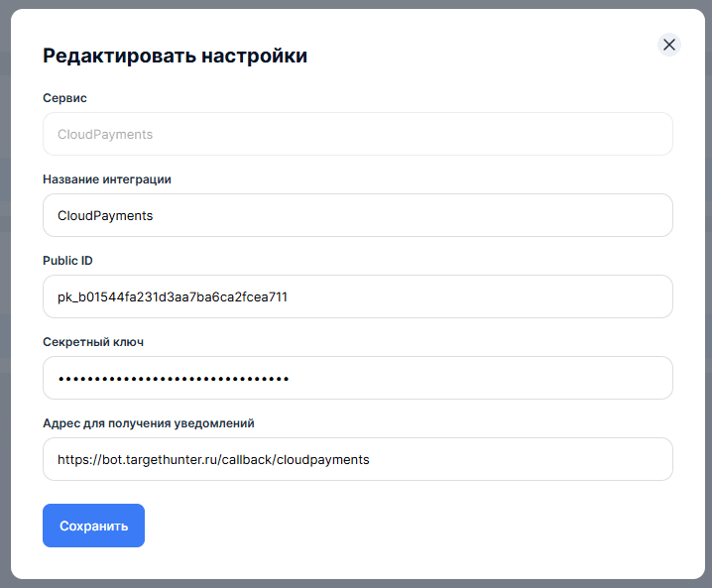The height and width of the screenshot is (588, 712).
Task: Click the Секретный ключ label
Action: [x=93, y=342]
